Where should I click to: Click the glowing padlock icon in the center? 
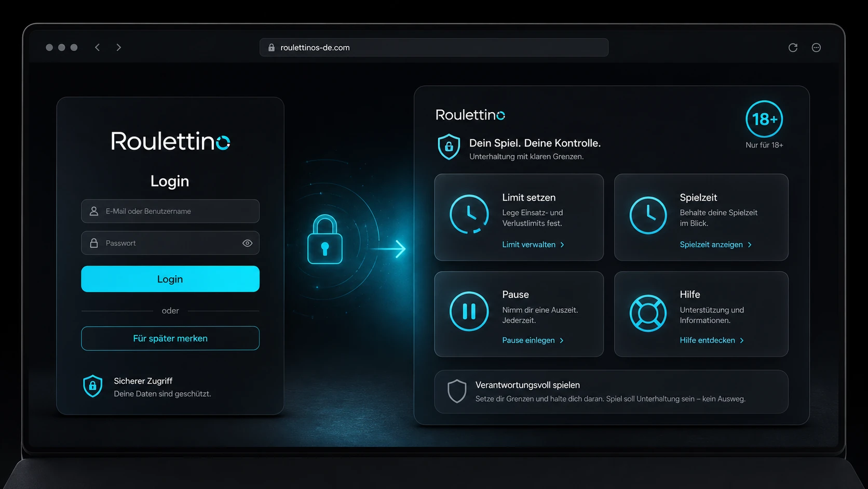click(325, 240)
